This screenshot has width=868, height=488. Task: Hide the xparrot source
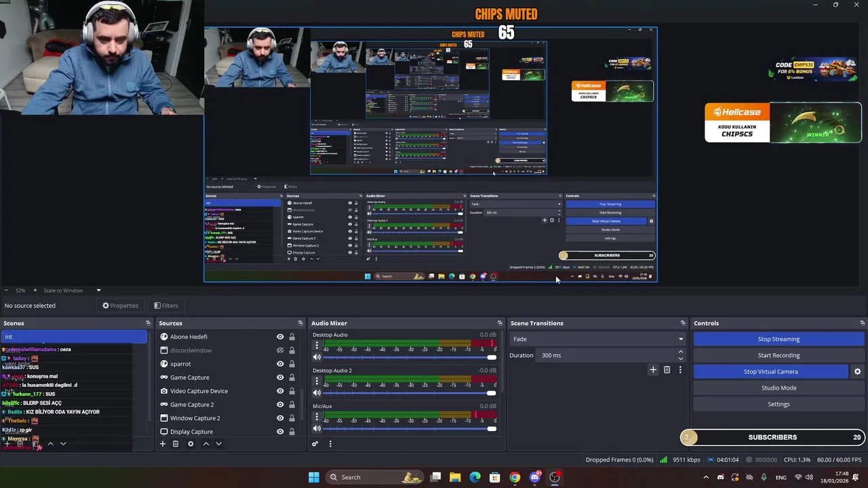point(280,364)
